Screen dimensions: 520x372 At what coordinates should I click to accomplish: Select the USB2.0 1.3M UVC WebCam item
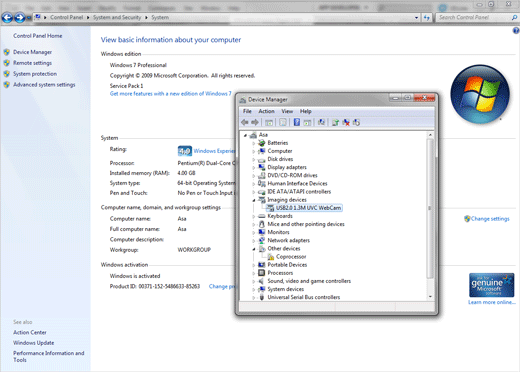(x=308, y=208)
